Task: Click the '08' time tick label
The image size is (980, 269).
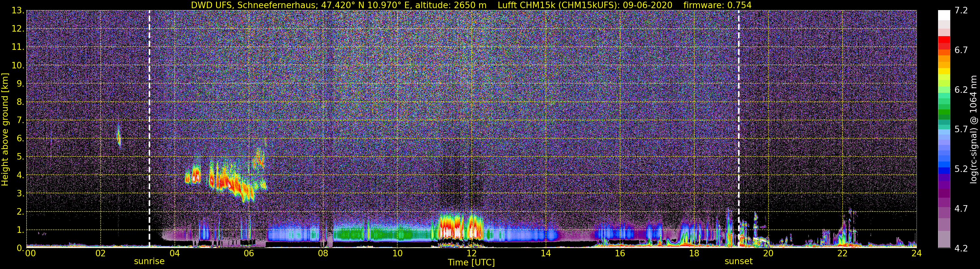Action: (x=323, y=254)
